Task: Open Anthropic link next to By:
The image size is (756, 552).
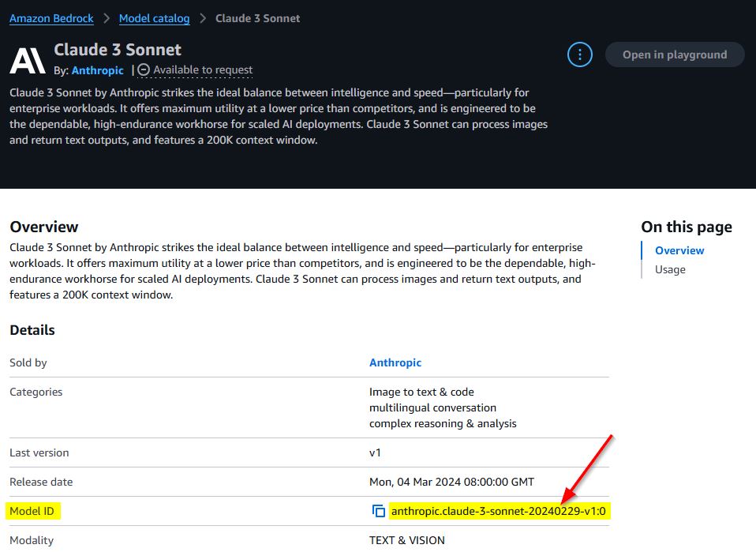Action: click(x=98, y=70)
